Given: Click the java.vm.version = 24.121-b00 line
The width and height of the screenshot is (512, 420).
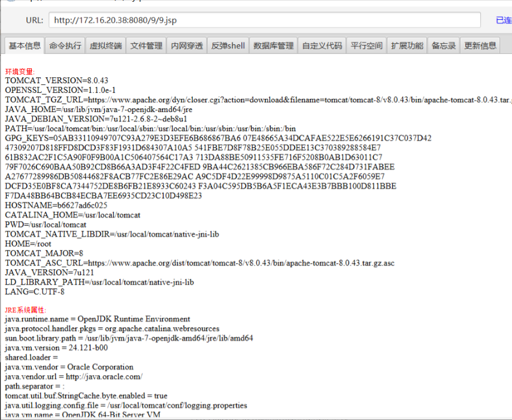Looking at the screenshot, I should point(56,348).
